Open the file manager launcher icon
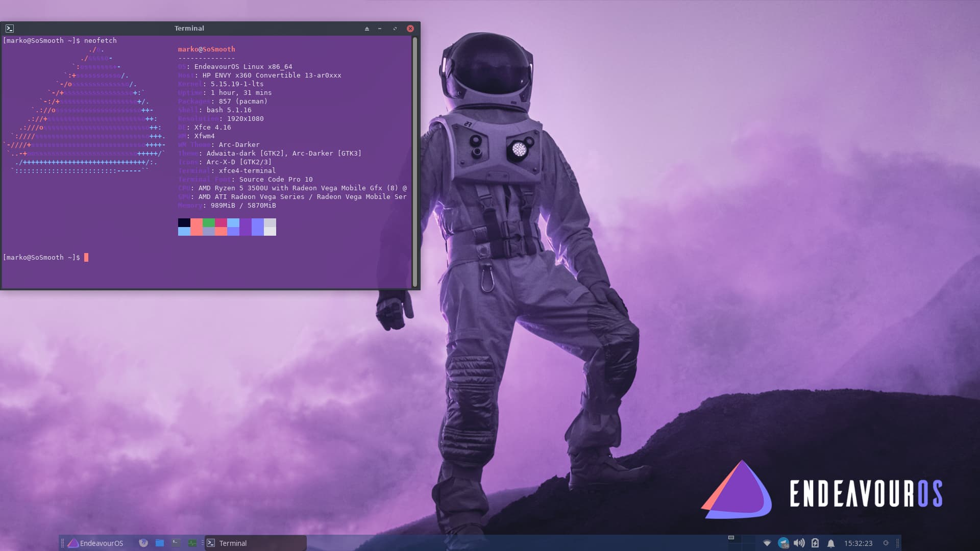Viewport: 980px width, 551px height. click(x=160, y=543)
